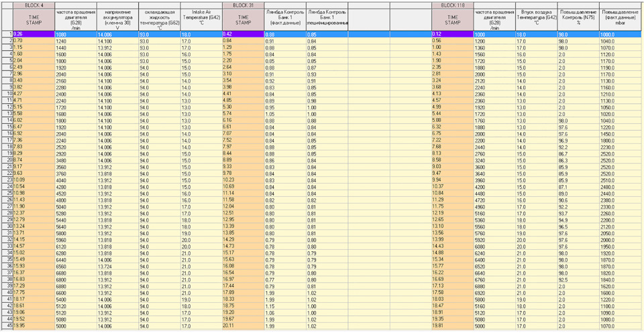The image size is (644, 333).
Task: Click boost pressure cell 2230.0
Action: click(x=621, y=147)
